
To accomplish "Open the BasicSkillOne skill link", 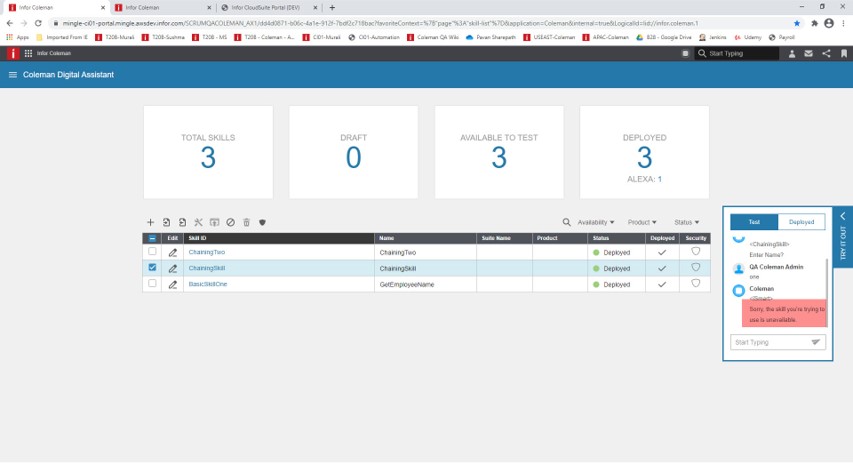I will click(x=208, y=284).
